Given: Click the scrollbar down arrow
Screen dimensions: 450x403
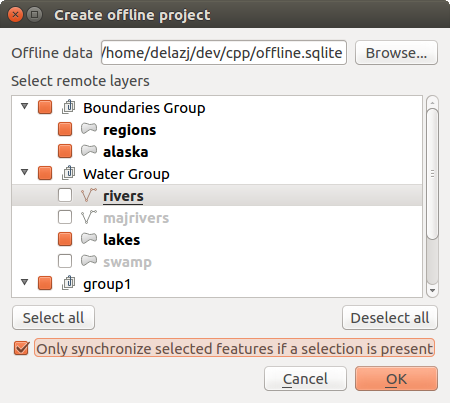Looking at the screenshot, I should 432,291.
